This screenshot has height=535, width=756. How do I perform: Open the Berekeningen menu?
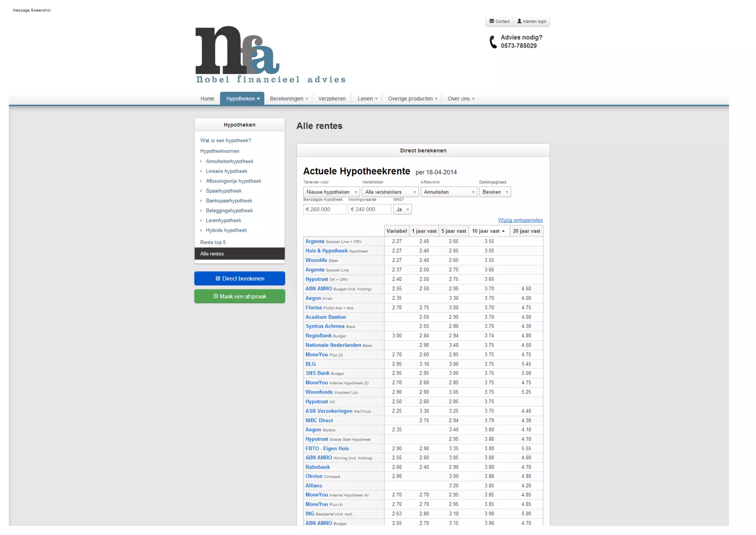[x=289, y=99]
